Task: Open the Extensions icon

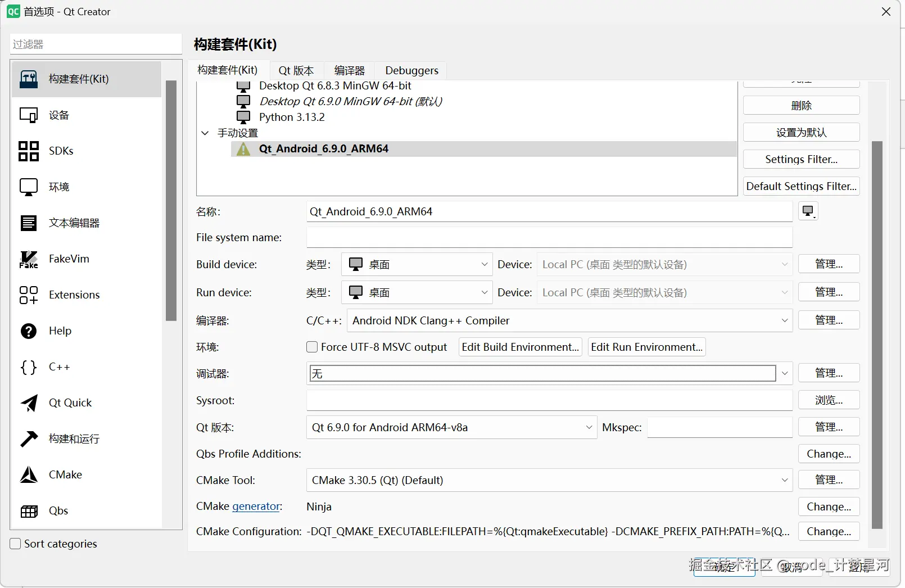Action: pyautogui.click(x=29, y=295)
